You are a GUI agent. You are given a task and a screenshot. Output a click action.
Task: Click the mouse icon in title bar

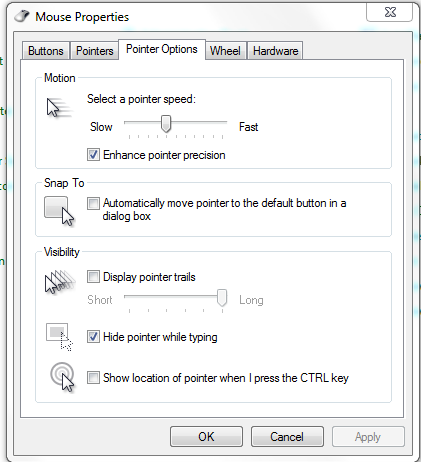pyautogui.click(x=22, y=16)
